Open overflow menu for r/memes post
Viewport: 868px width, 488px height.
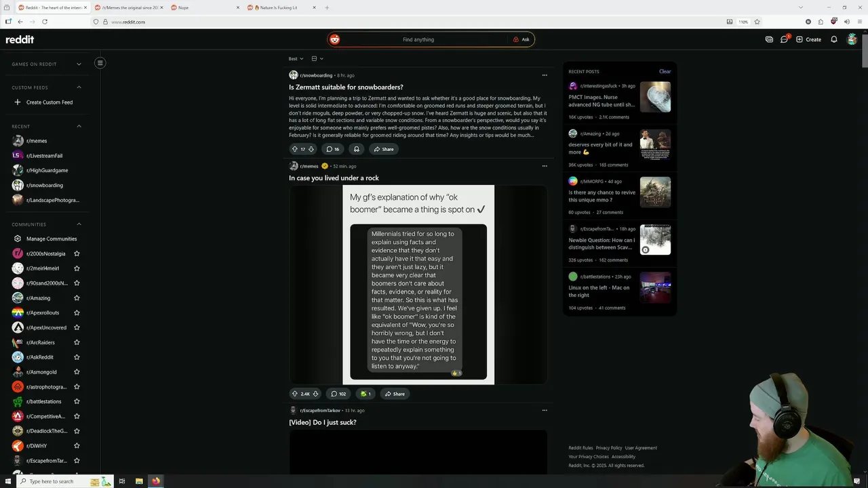(544, 166)
